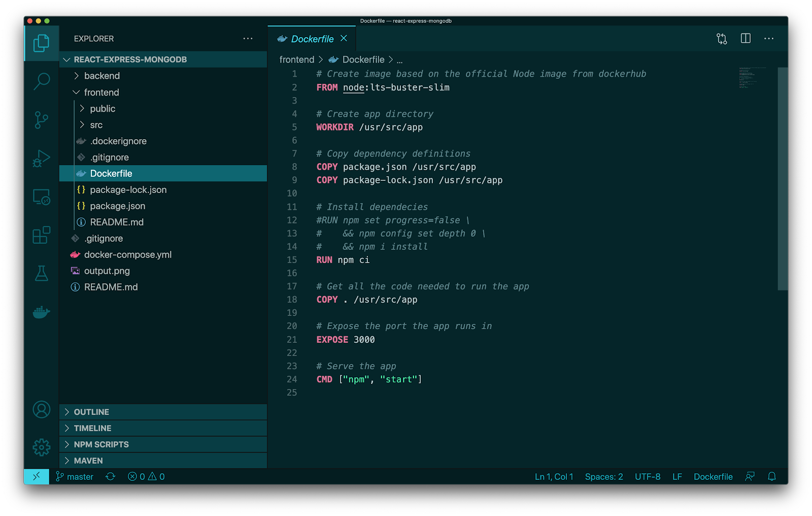Screen dimensions: 812x516
Task: Change the Spaces: 2 indentation setting
Action: click(603, 476)
